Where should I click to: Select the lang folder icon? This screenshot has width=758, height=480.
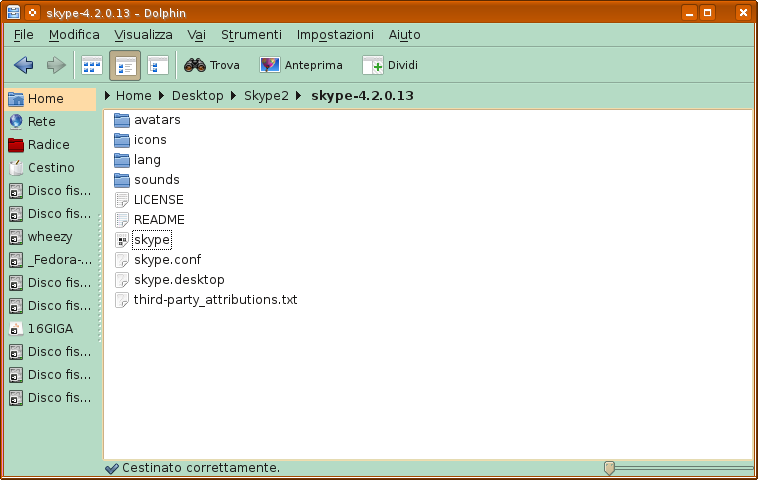coord(122,160)
